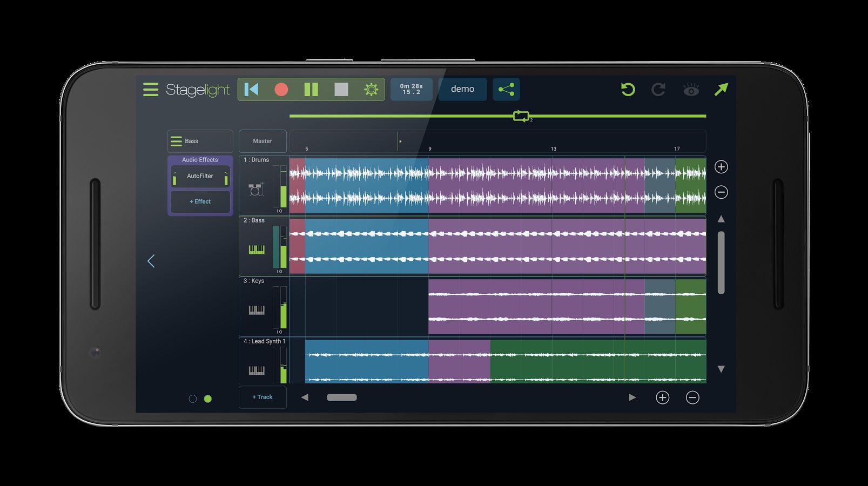Collapse the side panel with the back chevron
The width and height of the screenshot is (868, 486).
(x=151, y=261)
